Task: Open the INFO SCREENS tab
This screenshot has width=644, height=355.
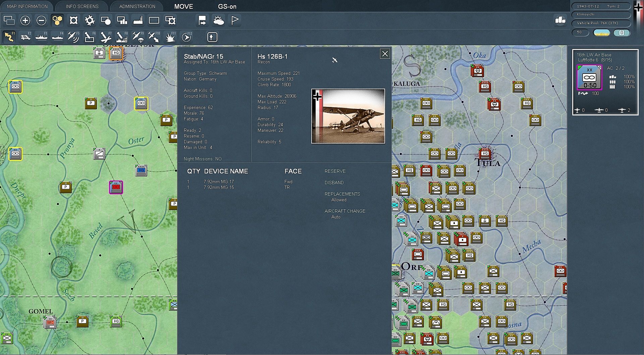Action: coord(82,6)
